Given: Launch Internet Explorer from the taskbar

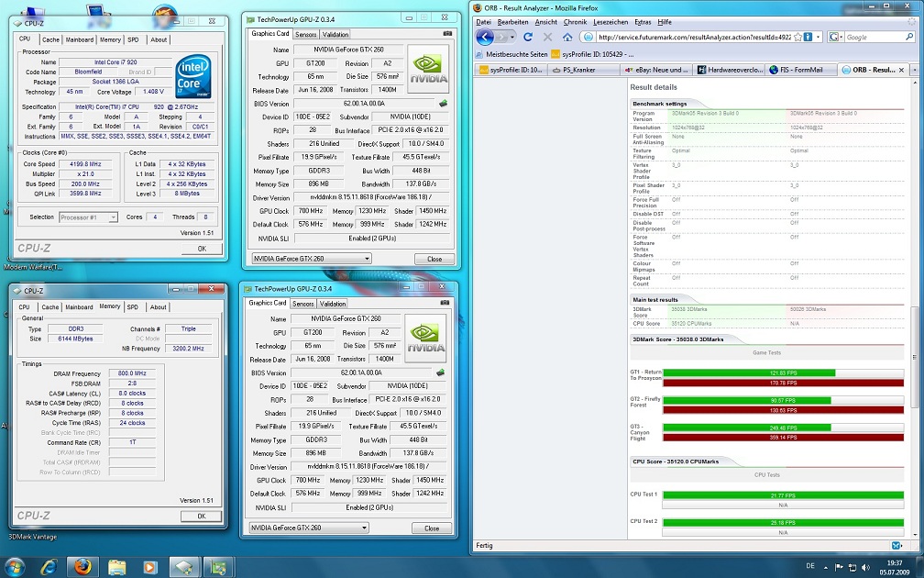Looking at the screenshot, I should click(x=49, y=567).
